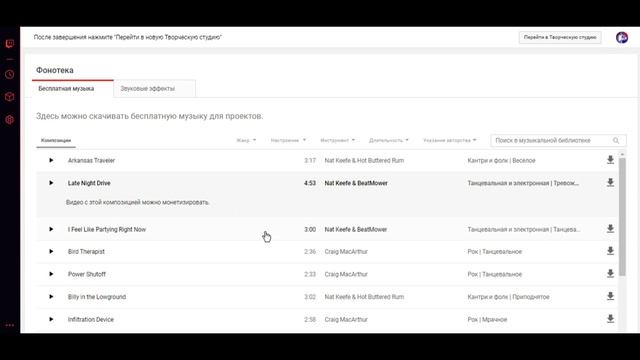640x360 pixels.
Task: Switch to Бесплатная музыка tab
Action: [x=73, y=89]
